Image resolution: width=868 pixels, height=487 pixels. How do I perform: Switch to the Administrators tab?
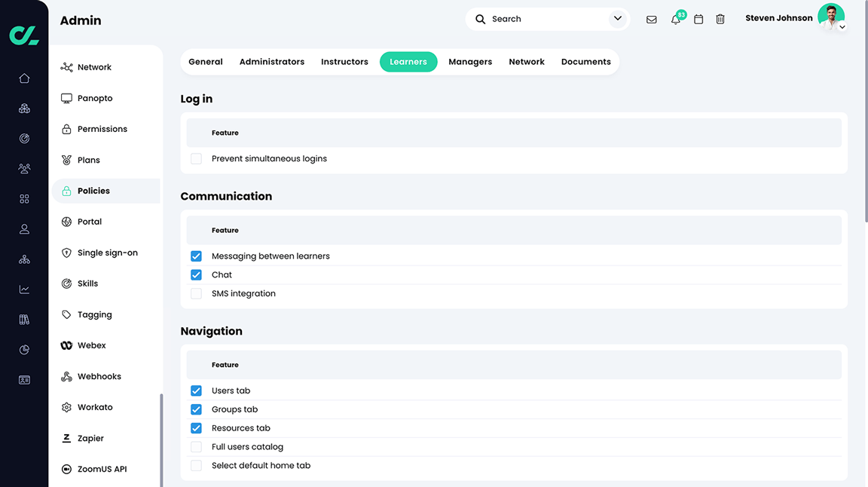coord(272,62)
